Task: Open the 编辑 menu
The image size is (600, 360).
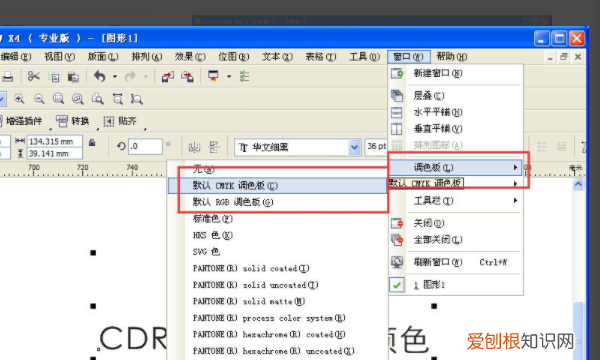Action: coord(15,57)
